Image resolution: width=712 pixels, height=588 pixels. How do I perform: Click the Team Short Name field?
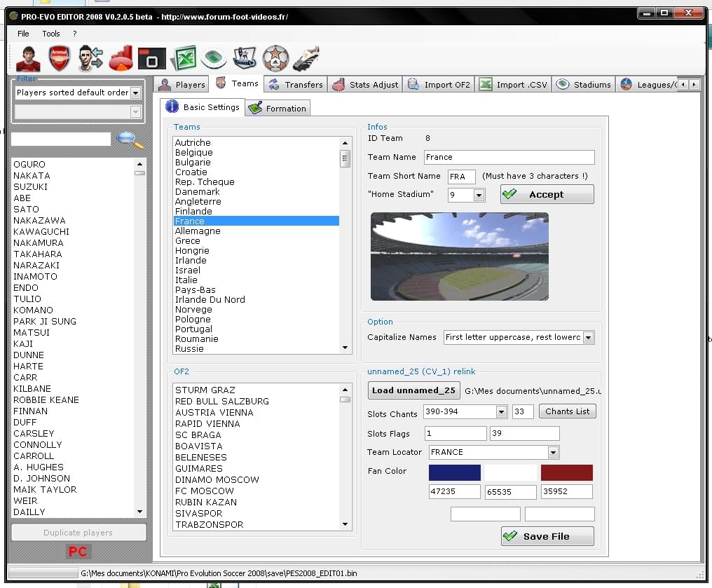(461, 177)
